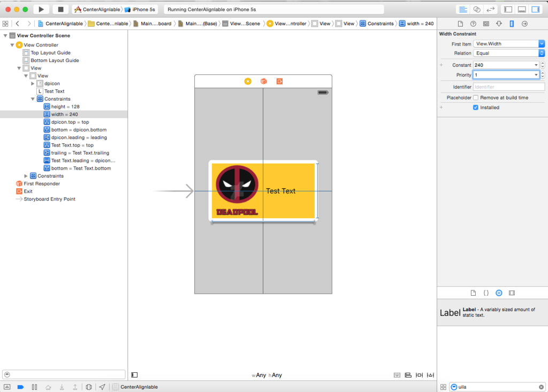
Task: Collapse the View Controller tree item
Action: click(x=12, y=45)
